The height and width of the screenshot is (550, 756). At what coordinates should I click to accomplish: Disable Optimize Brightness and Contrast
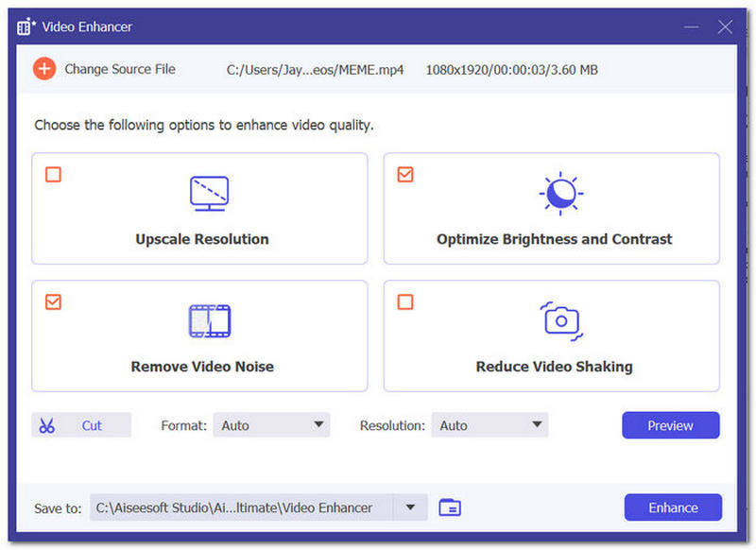click(x=405, y=174)
